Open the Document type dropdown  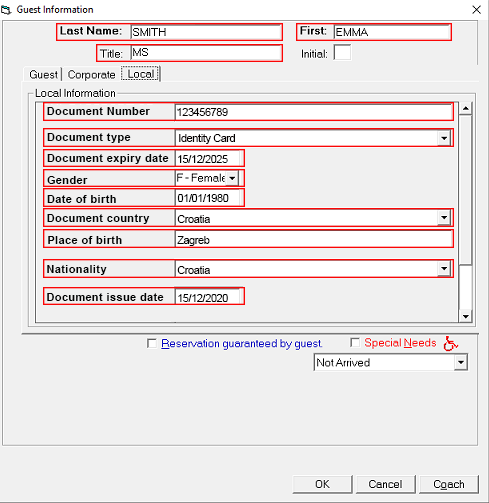pos(444,138)
